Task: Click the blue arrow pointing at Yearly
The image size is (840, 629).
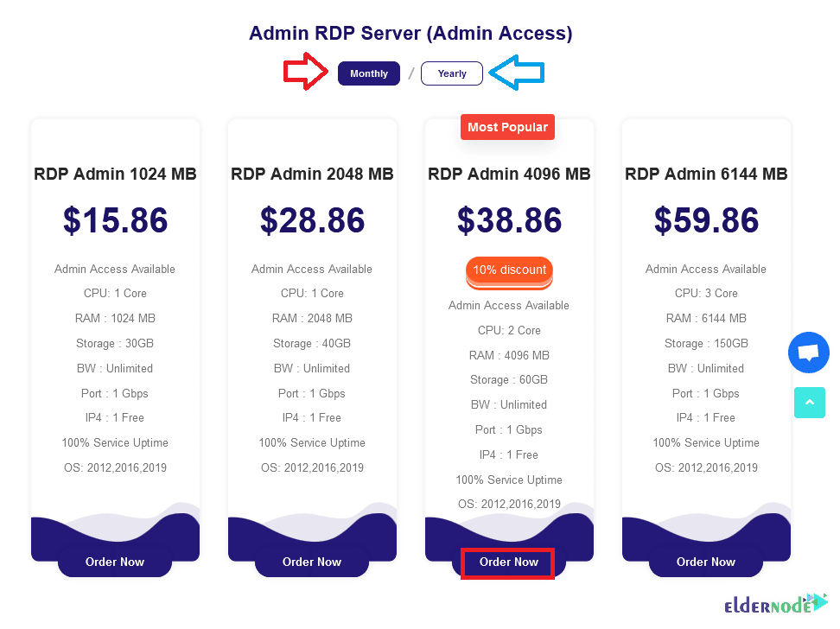Action: [517, 73]
